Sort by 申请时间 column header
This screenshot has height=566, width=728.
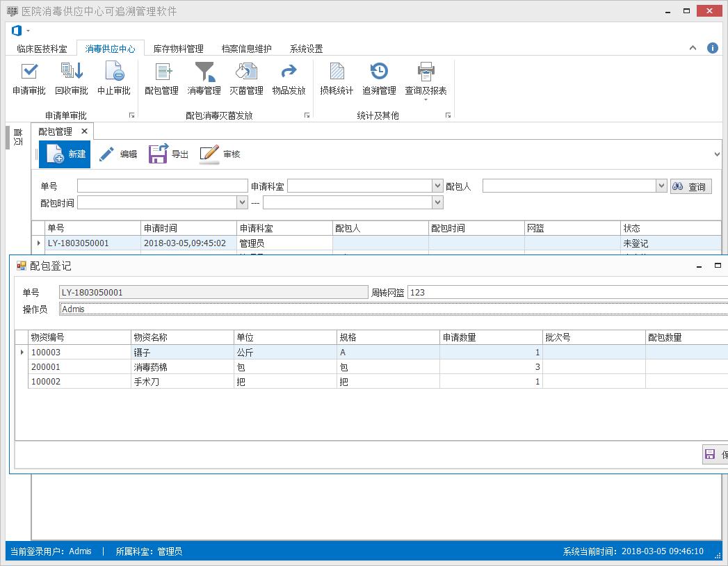tap(188, 228)
